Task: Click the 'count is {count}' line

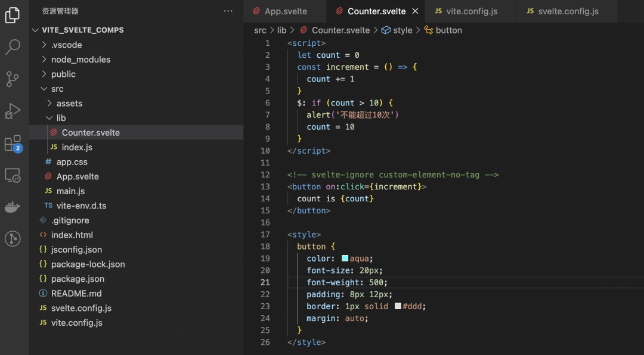Action: click(x=336, y=198)
